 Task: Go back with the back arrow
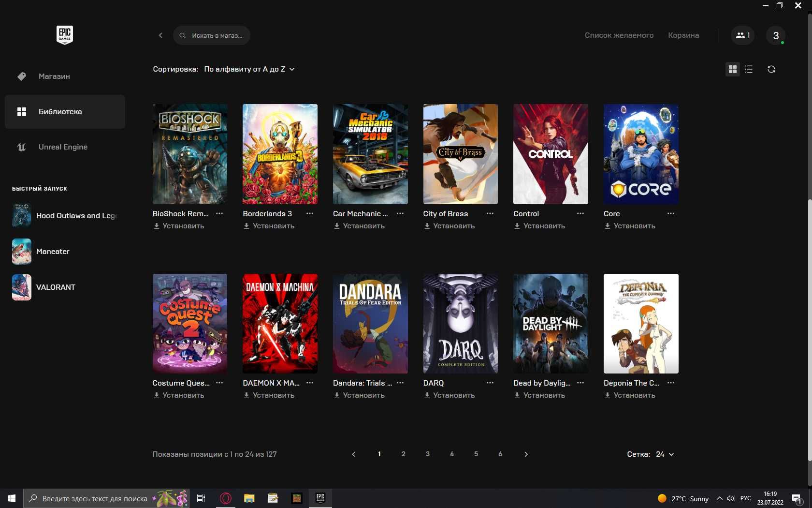160,35
